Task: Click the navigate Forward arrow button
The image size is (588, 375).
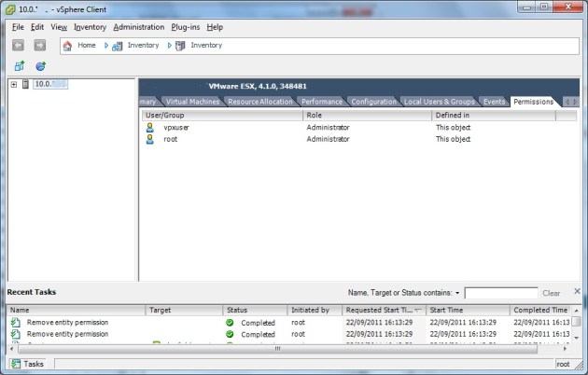Action: pyautogui.click(x=39, y=45)
